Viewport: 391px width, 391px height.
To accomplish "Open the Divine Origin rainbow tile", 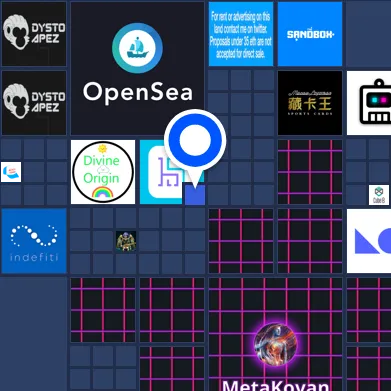I will [x=103, y=172].
